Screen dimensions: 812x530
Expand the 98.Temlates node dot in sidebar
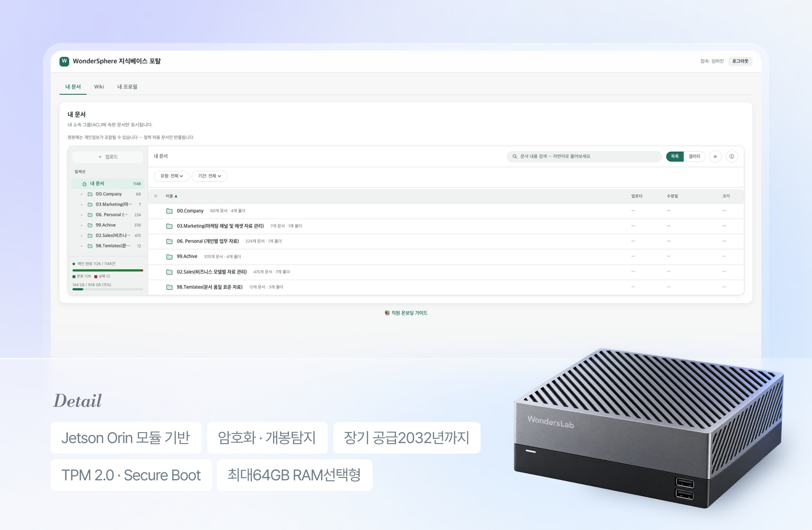(82, 246)
